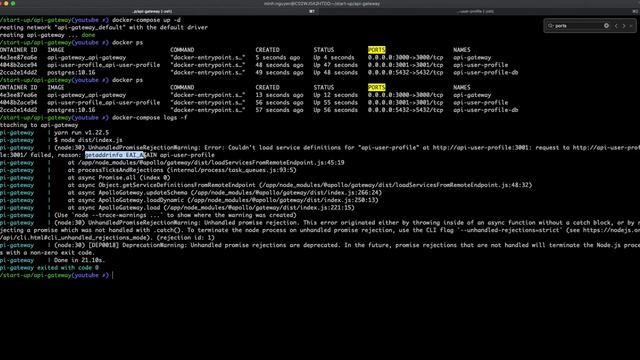
Task: Click the ApolloGateway.loadDynamic stack trace line
Action: (223, 200)
